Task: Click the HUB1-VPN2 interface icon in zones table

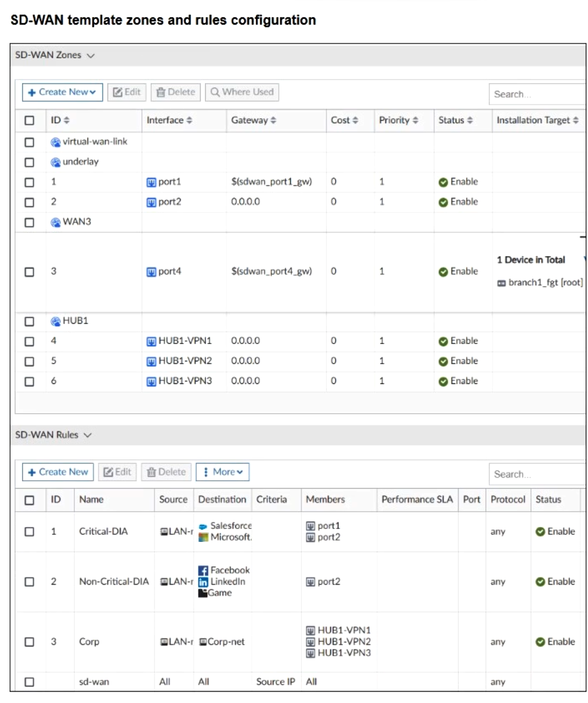Action: (x=151, y=361)
